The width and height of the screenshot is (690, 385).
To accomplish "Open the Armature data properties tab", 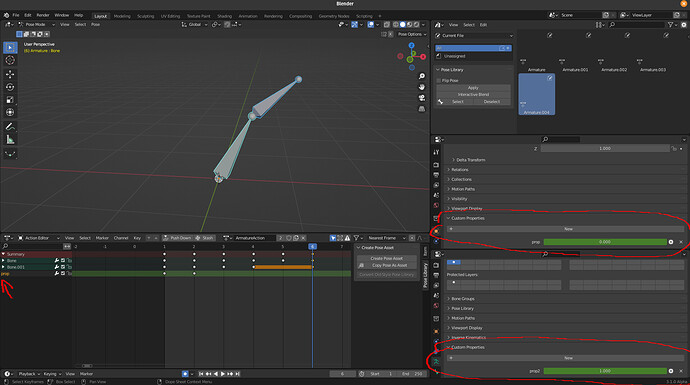I will [436, 362].
